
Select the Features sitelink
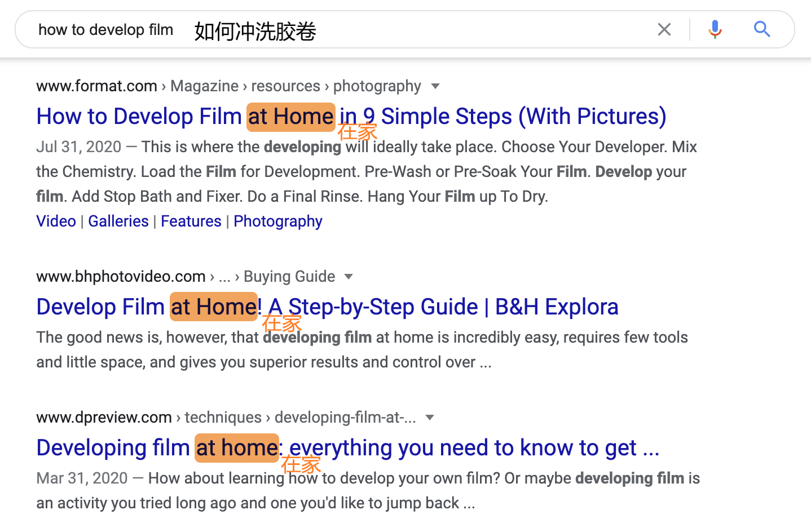coord(191,221)
